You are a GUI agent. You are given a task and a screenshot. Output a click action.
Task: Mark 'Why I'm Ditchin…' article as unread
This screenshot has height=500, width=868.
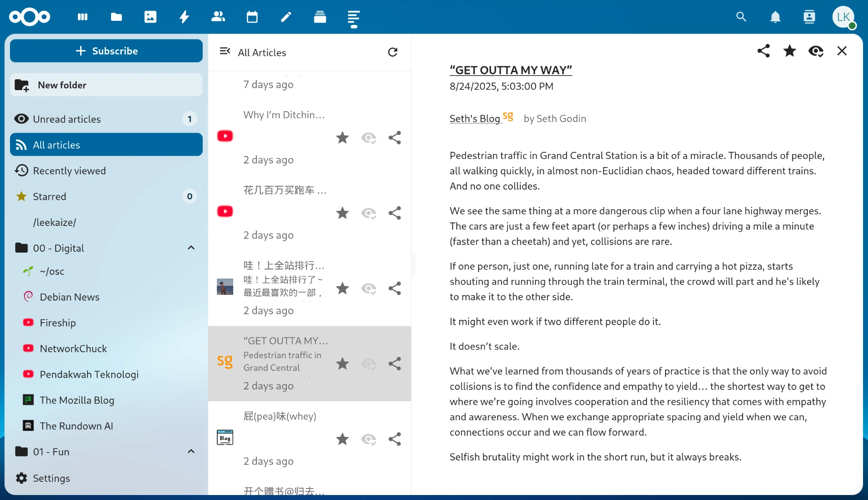click(x=369, y=138)
